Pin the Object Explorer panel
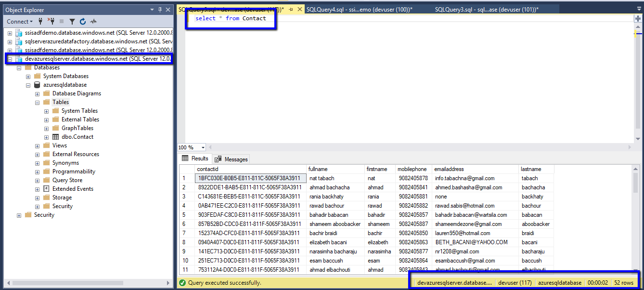Image resolution: width=644 pixels, height=290 pixels. point(160,10)
